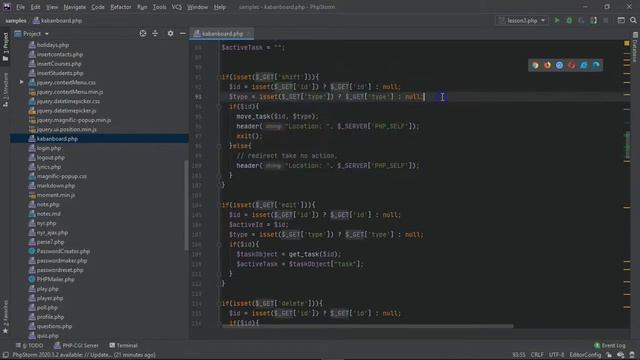Open file in Safari browser icon
Screen dimensions: 640x360
click(560, 65)
